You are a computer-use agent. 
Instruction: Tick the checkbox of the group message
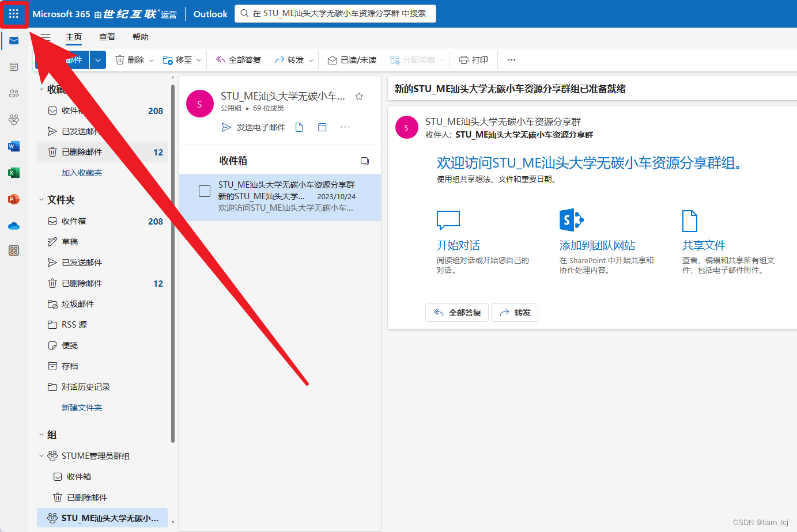(205, 191)
